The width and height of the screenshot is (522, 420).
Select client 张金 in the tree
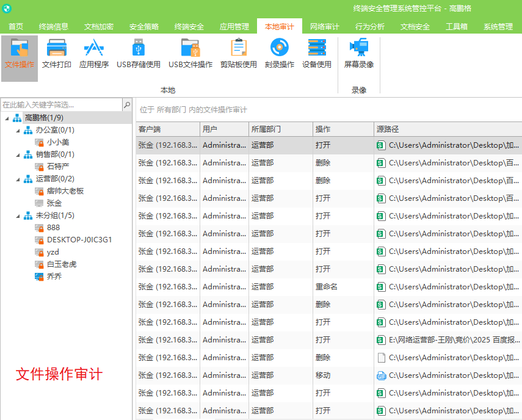[x=54, y=203]
